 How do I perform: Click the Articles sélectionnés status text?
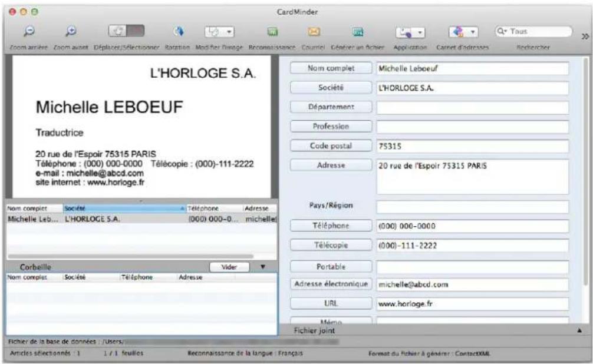(45, 353)
